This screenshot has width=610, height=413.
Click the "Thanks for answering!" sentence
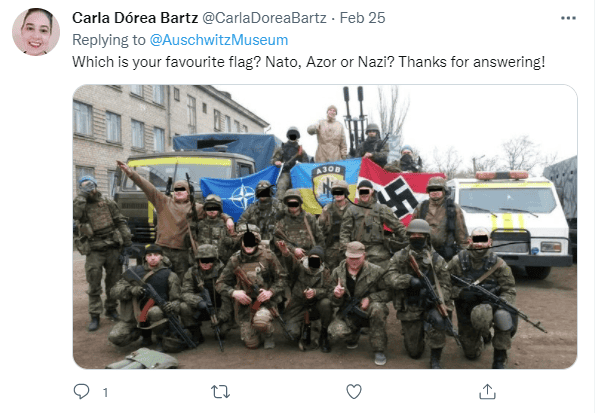(x=472, y=62)
